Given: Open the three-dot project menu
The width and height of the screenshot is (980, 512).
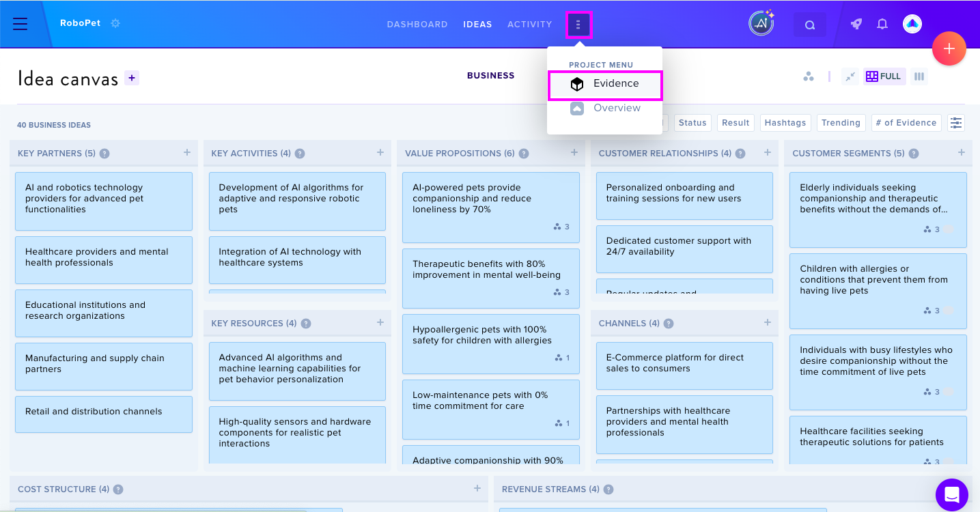Looking at the screenshot, I should 578,25.
